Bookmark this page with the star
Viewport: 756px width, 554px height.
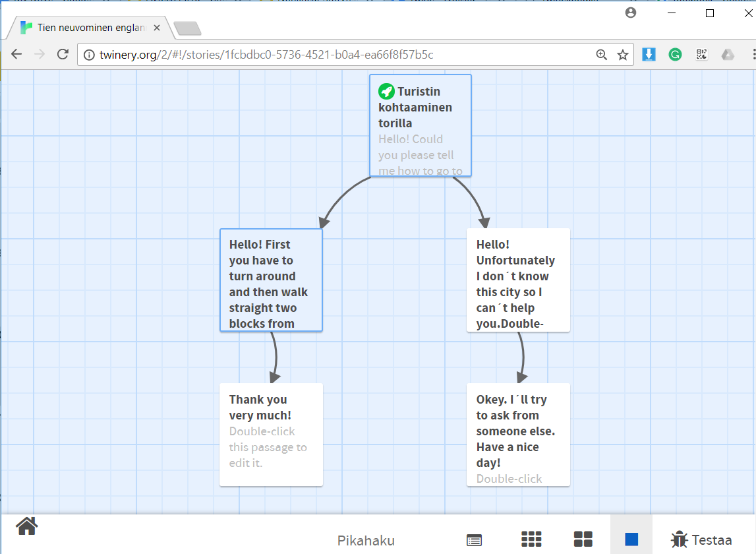point(622,55)
